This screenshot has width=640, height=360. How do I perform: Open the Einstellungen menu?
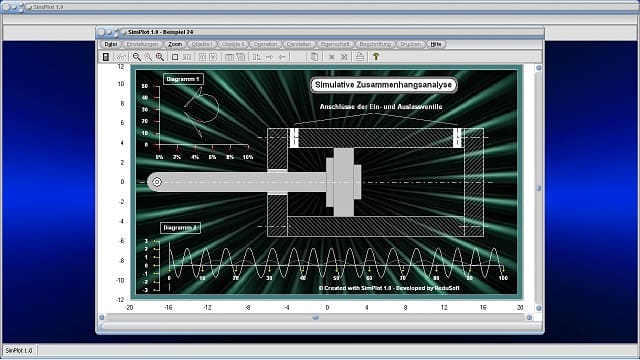[142, 44]
